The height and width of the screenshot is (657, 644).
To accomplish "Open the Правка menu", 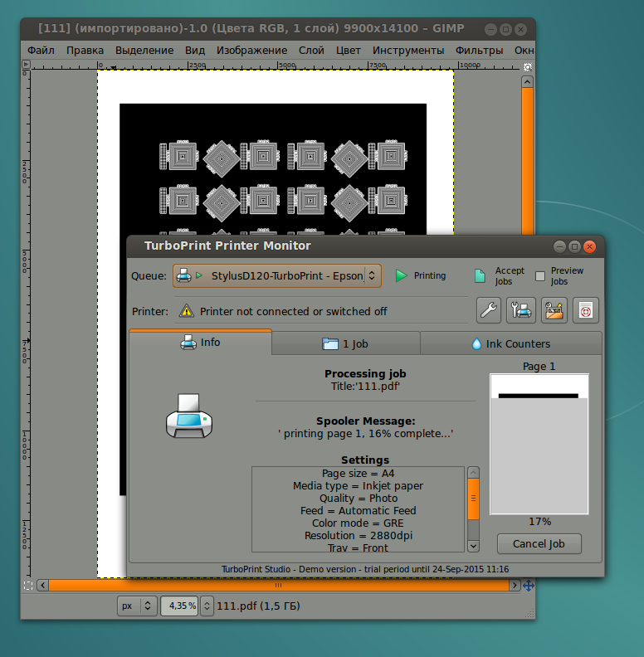I will (85, 51).
